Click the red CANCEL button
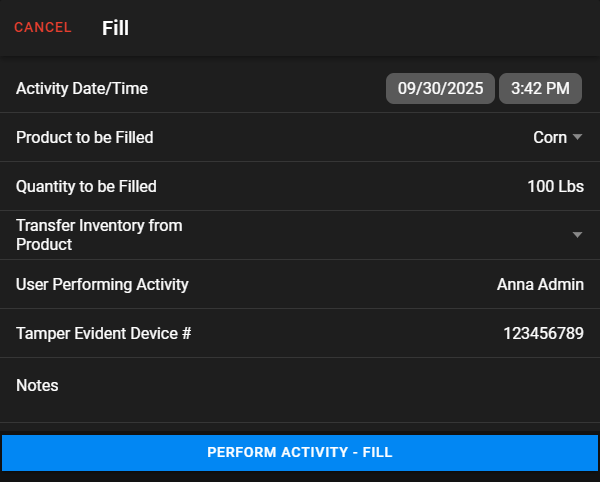The image size is (600, 482). click(43, 28)
